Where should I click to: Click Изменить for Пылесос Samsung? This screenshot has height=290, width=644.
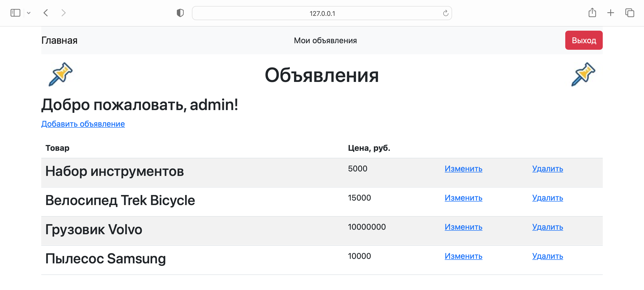pyautogui.click(x=464, y=256)
